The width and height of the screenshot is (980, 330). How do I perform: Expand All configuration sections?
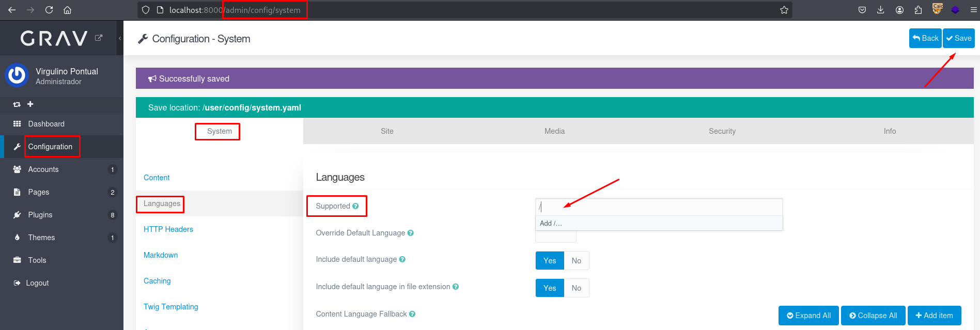click(808, 316)
